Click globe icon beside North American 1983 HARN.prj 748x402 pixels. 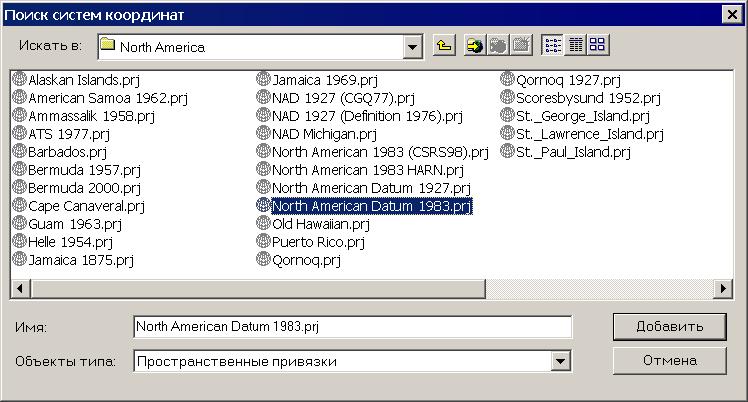point(263,168)
